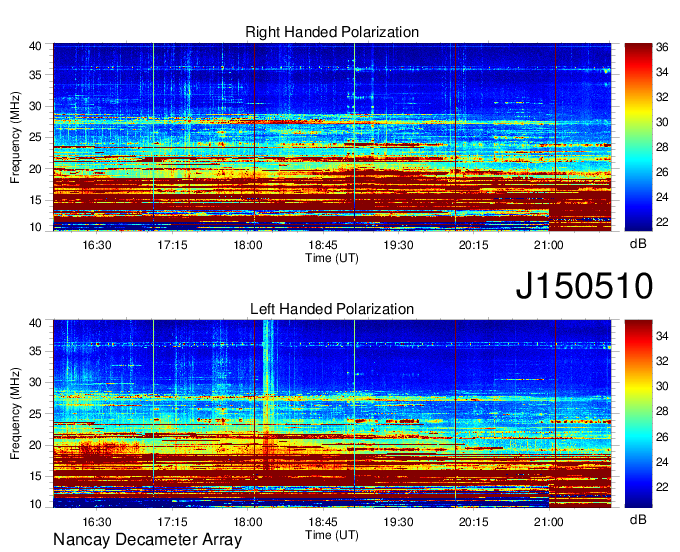Click Frequency (MHz) label of Right Handed plot

coord(16,137)
